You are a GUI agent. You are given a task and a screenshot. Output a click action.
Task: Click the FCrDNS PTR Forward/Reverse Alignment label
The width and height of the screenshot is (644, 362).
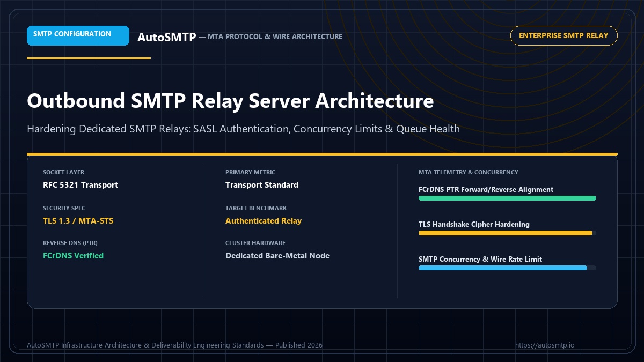[x=486, y=189]
